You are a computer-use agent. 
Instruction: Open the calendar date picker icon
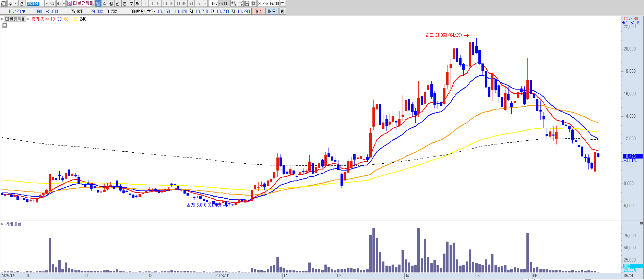click(x=283, y=3)
